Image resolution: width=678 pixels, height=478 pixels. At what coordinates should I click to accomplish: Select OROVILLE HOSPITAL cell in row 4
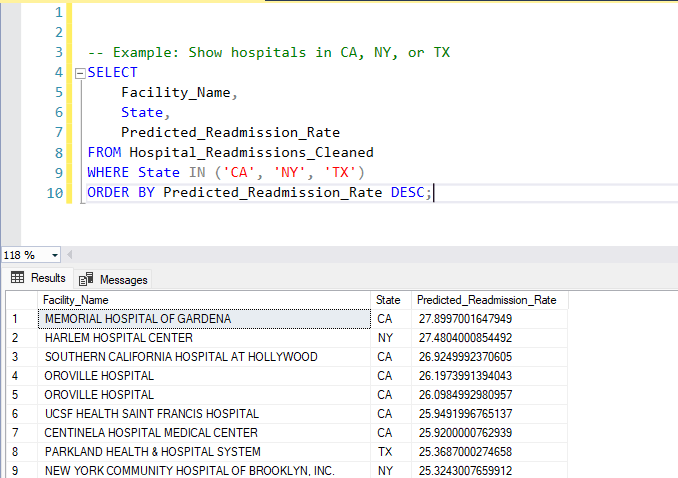[x=204, y=376]
